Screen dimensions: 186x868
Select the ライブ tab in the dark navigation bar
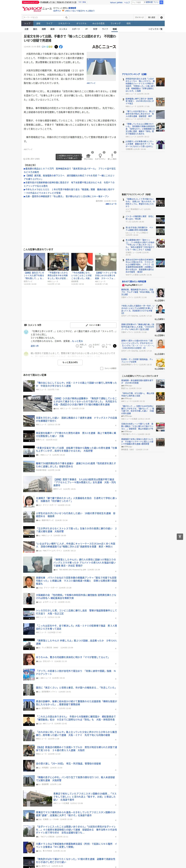pos(49,24)
